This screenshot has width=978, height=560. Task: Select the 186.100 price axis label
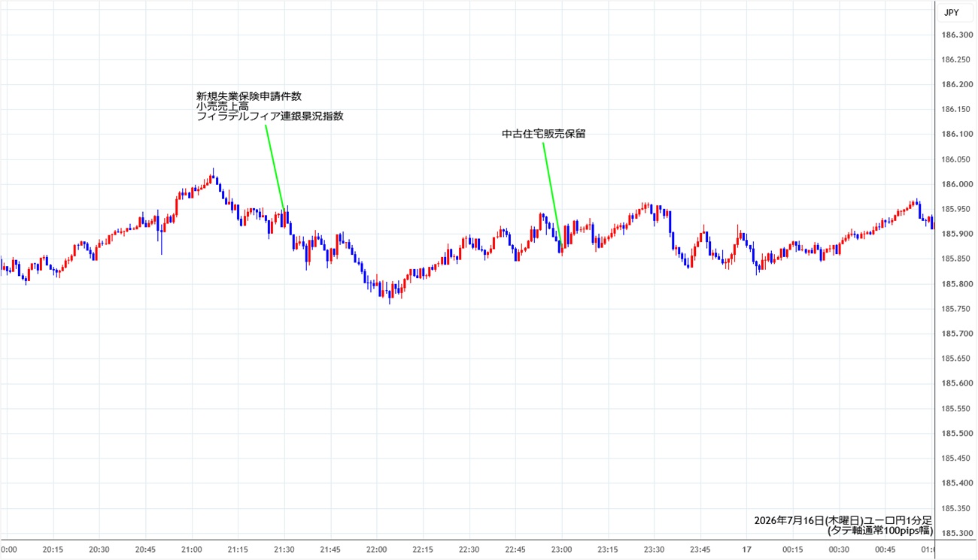point(955,134)
